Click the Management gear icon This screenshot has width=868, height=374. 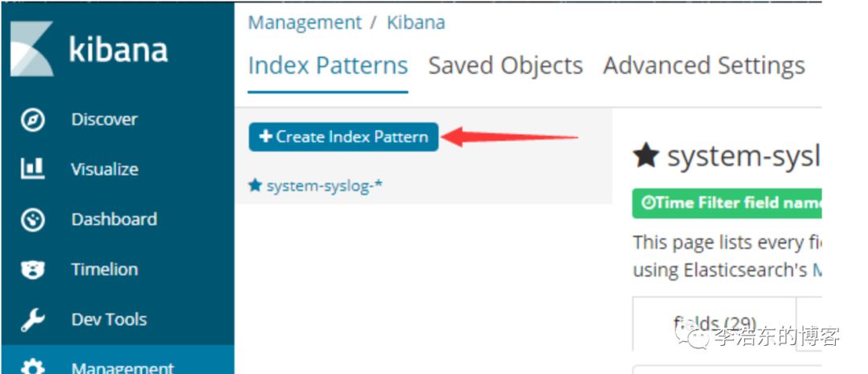(33, 368)
